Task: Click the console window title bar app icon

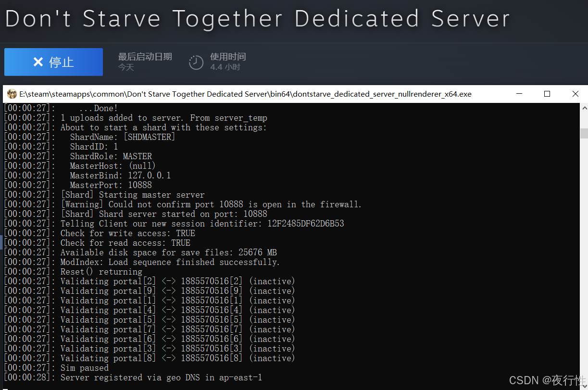Action: click(12, 94)
